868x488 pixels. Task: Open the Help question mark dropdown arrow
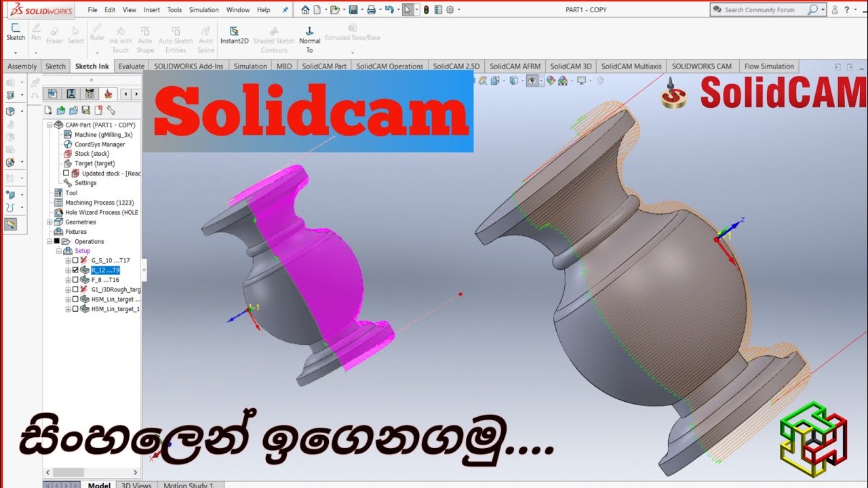(854, 9)
